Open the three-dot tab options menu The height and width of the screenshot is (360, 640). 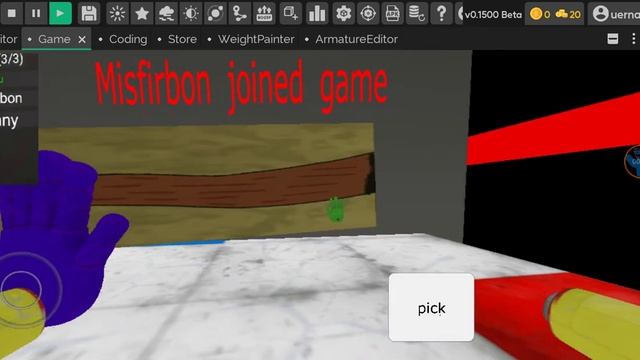coord(633,39)
